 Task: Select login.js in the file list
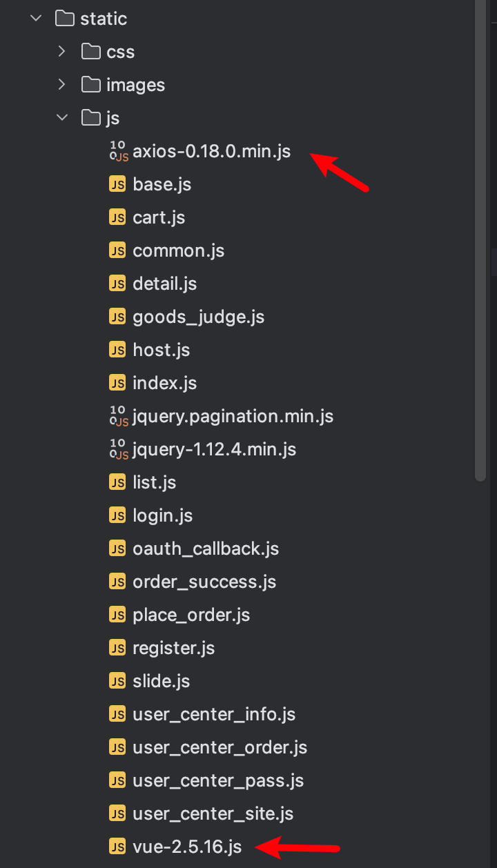162,515
